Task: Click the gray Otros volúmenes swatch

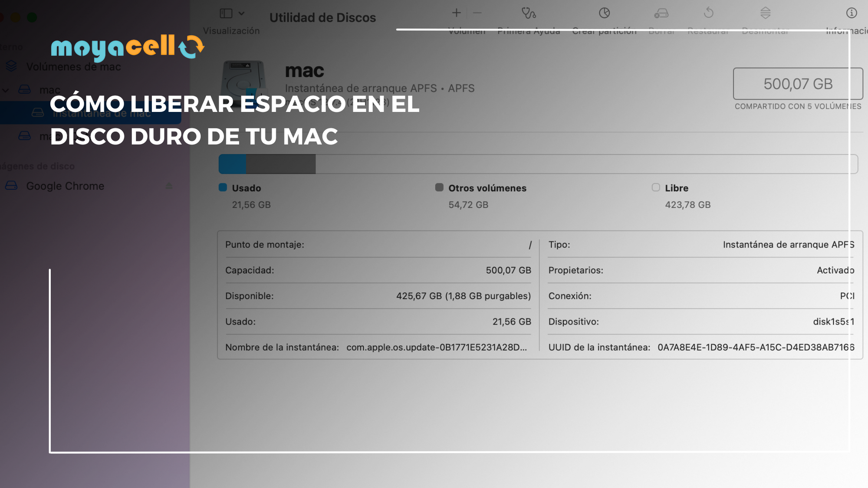Action: pyautogui.click(x=439, y=187)
